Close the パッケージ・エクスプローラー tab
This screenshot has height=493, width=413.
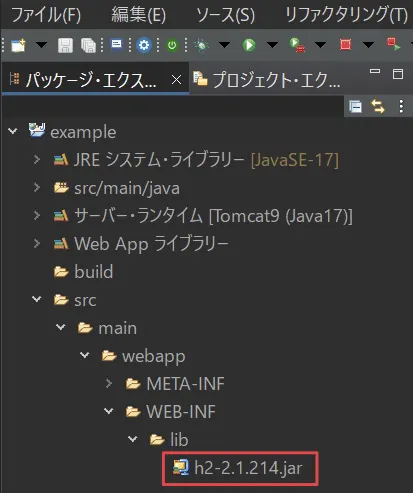click(176, 80)
